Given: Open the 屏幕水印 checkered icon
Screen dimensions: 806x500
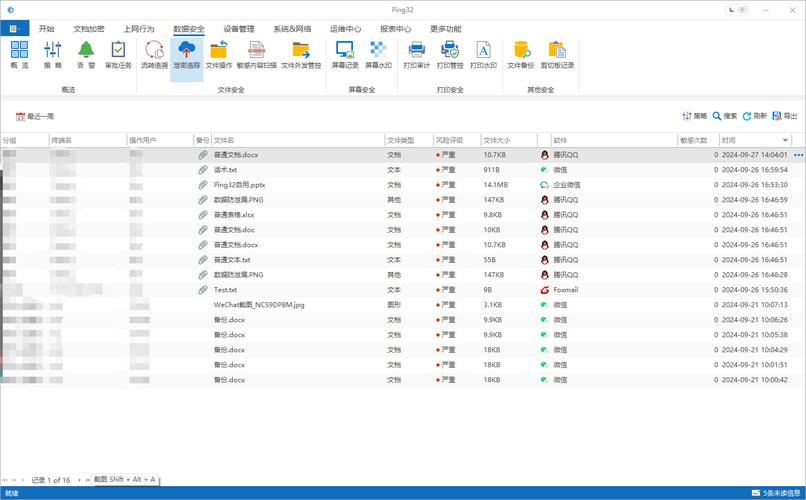Looking at the screenshot, I should [x=378, y=49].
